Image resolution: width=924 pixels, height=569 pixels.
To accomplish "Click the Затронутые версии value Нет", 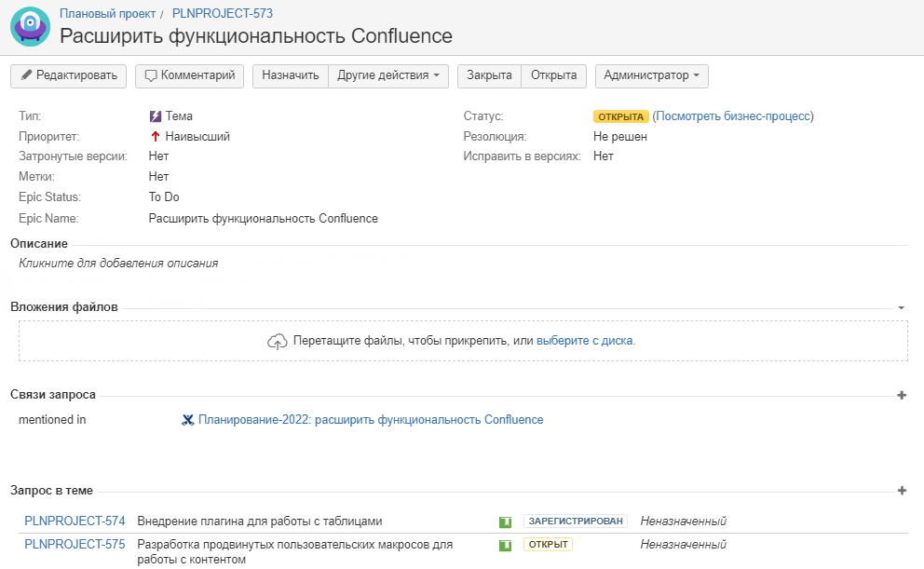I will (x=158, y=156).
